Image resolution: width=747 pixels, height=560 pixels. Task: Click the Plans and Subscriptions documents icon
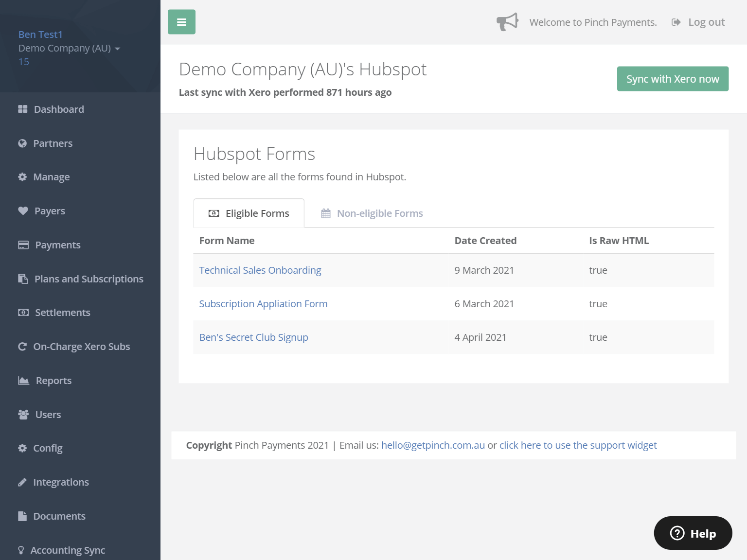[x=23, y=279]
